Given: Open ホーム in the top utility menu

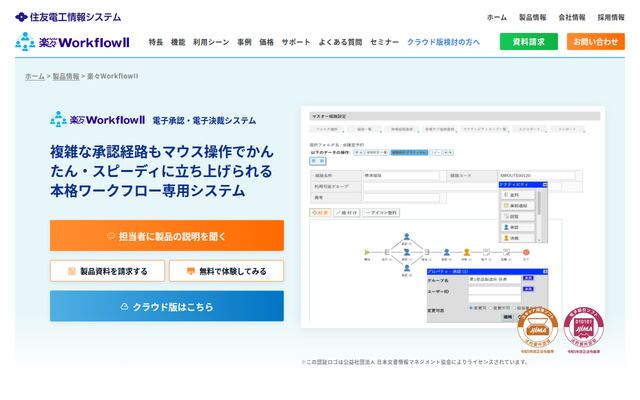Looking at the screenshot, I should [x=497, y=17].
